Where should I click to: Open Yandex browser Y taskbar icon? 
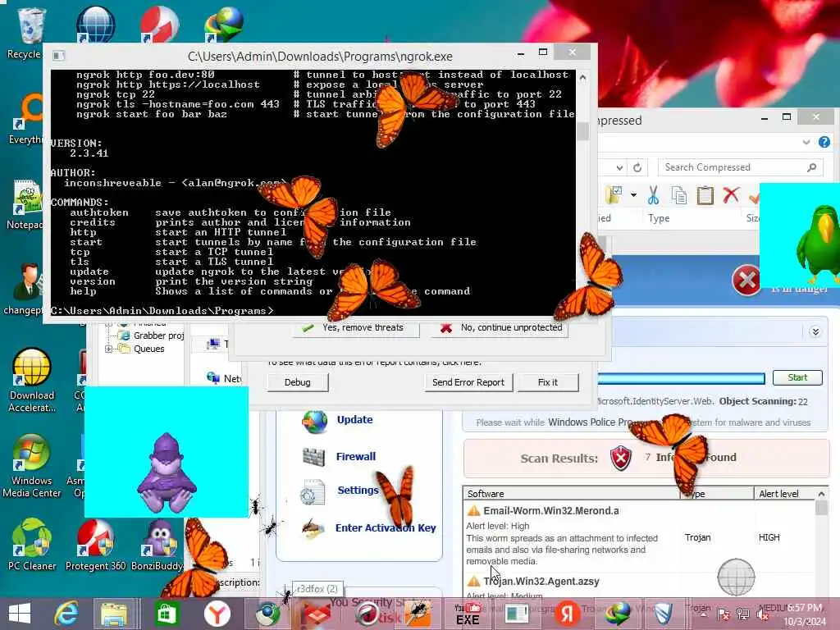point(217,614)
